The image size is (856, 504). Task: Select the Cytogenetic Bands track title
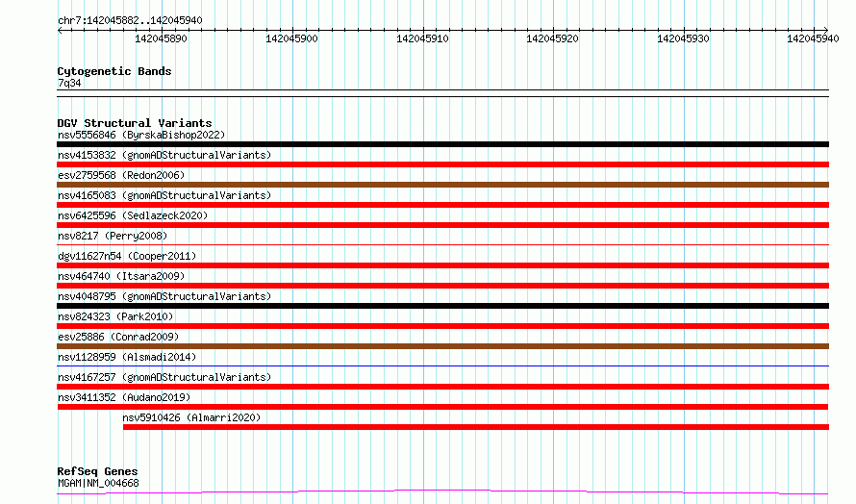click(x=114, y=71)
